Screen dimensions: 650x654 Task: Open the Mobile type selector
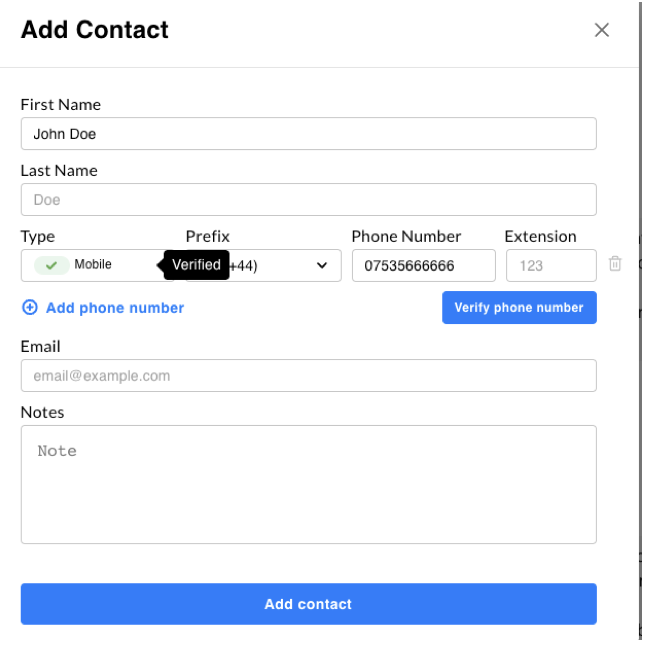[97, 265]
